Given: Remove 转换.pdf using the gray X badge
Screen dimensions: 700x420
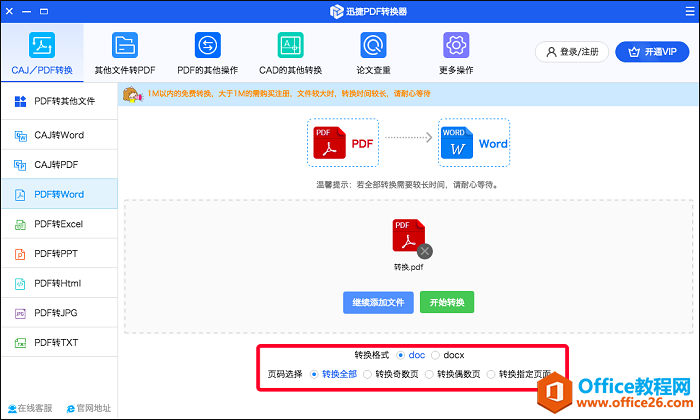Looking at the screenshot, I should (x=425, y=252).
